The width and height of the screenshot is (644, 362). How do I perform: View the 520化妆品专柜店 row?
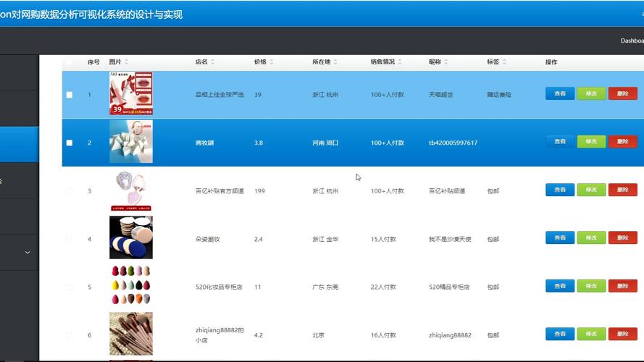pyautogui.click(x=560, y=286)
